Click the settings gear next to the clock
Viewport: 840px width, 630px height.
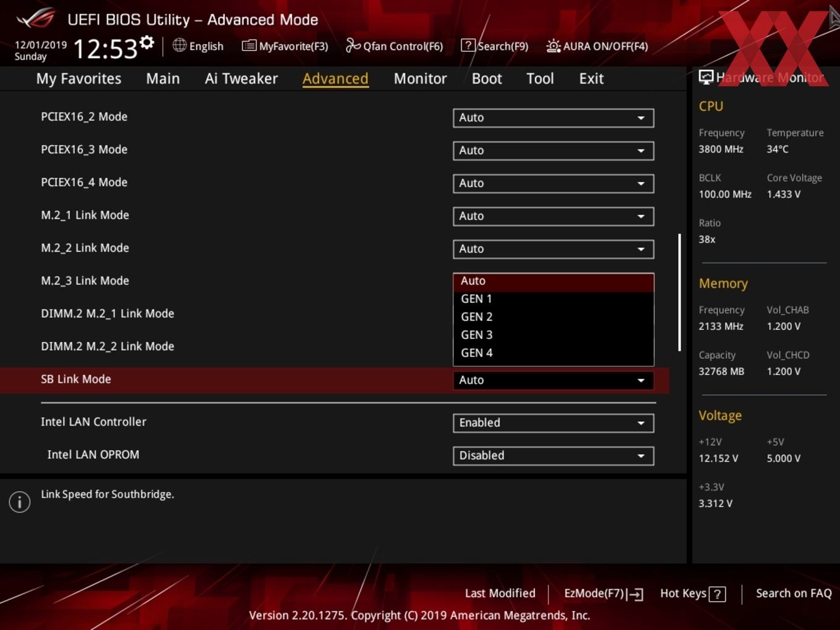146,43
